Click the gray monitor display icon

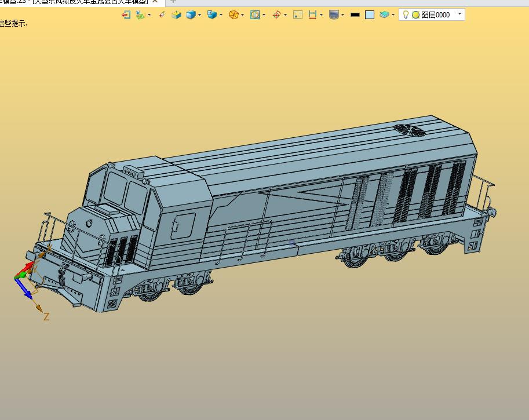(334, 15)
